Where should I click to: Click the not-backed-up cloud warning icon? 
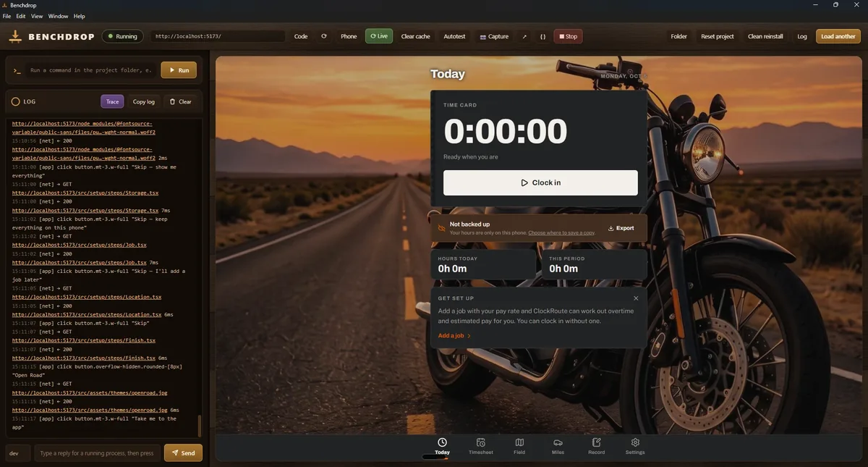(442, 228)
